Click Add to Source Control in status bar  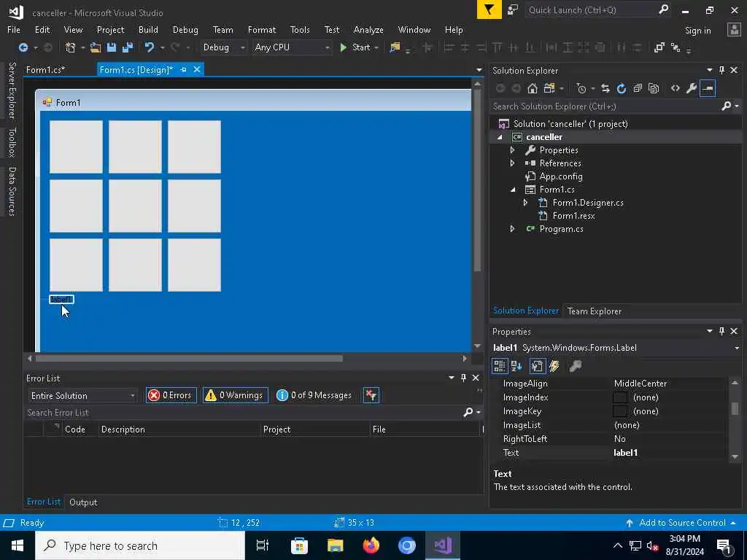(x=682, y=523)
